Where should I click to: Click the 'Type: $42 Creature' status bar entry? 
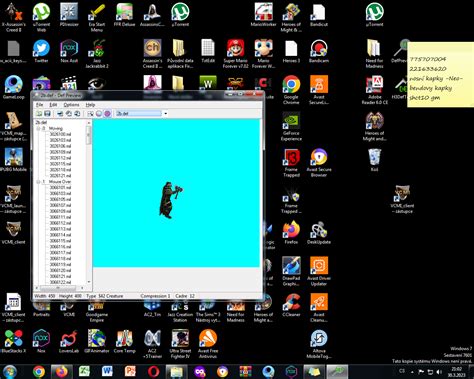(105, 296)
